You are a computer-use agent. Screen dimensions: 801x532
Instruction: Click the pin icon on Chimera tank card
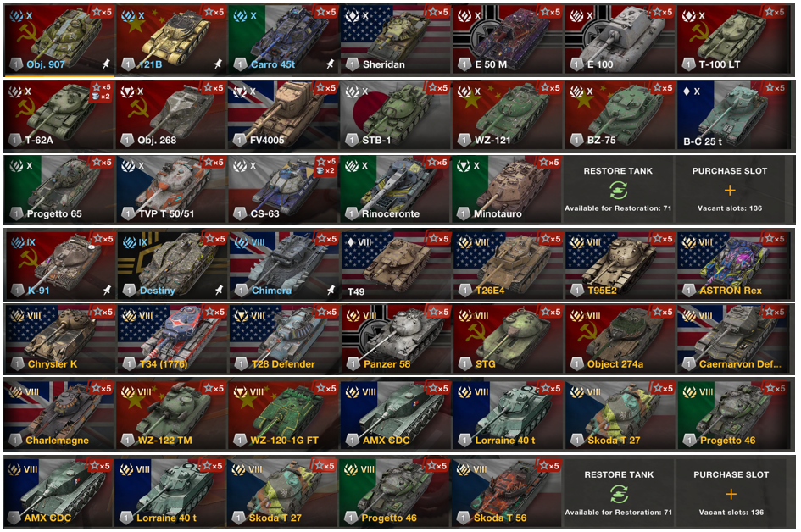(x=331, y=290)
